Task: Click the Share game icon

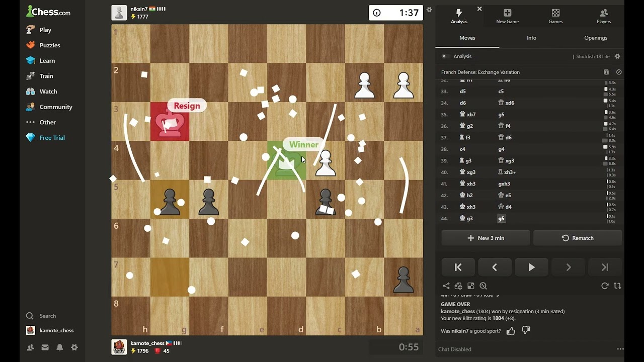Action: pyautogui.click(x=446, y=286)
